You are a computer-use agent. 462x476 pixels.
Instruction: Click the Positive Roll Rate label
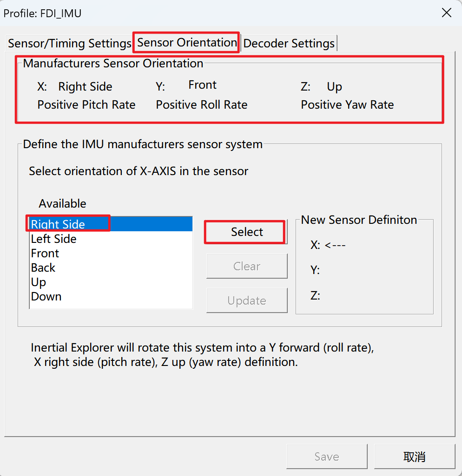tap(201, 105)
